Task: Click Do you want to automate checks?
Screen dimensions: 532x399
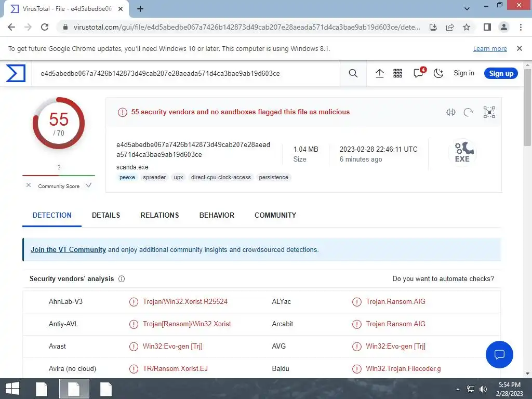Action: (x=443, y=279)
